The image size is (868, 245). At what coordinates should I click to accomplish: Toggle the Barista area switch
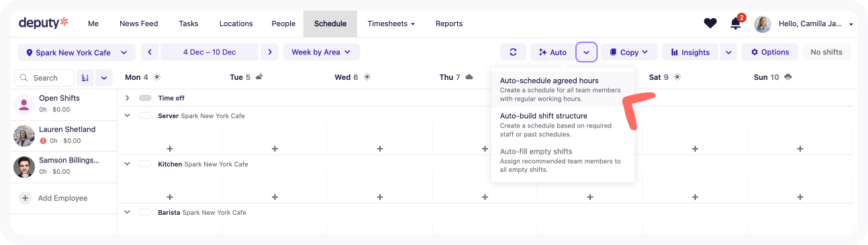point(145,212)
